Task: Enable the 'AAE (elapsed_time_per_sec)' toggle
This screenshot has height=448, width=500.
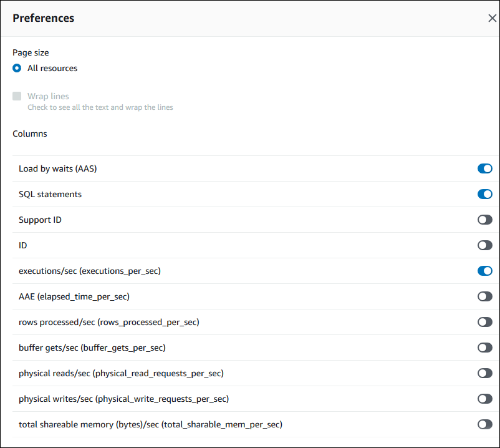Action: [x=484, y=296]
